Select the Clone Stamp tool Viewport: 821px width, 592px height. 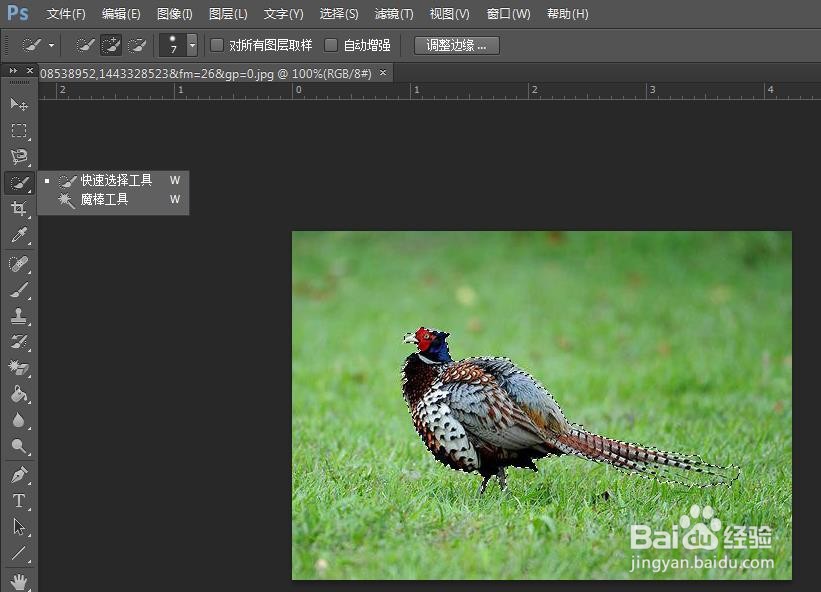point(19,316)
